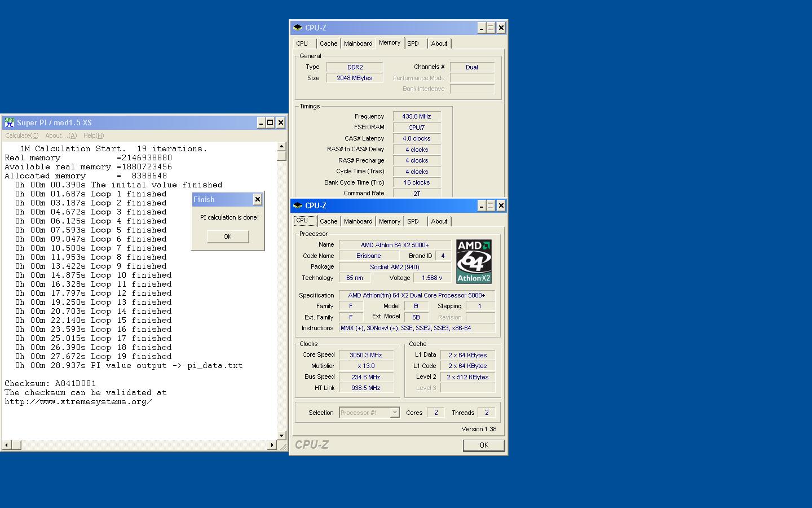Click the Technology 65 nm field
The image size is (812, 508).
(355, 278)
